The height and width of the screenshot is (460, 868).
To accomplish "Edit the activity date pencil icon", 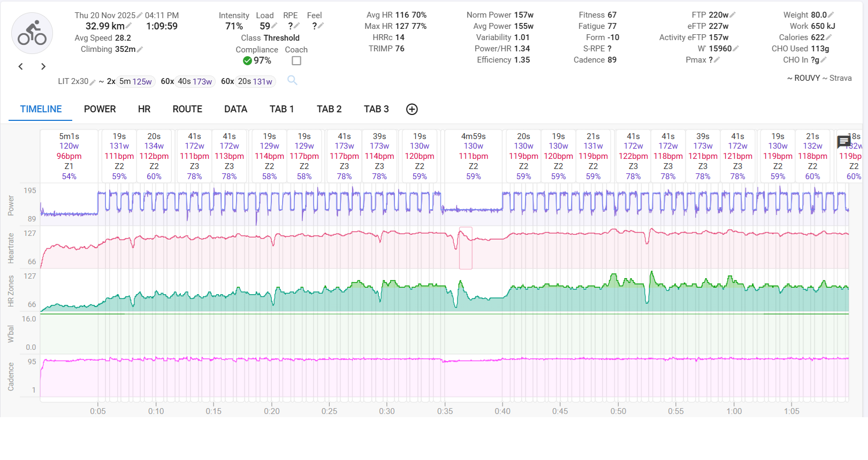I will [140, 16].
